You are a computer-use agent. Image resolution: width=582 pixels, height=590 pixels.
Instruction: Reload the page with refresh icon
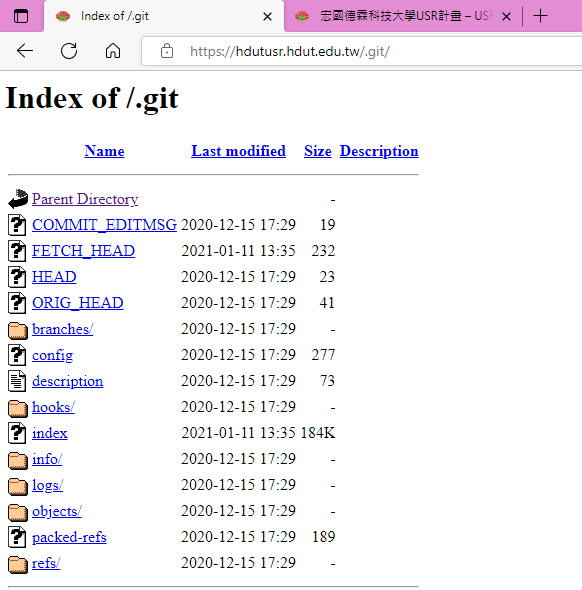point(69,51)
